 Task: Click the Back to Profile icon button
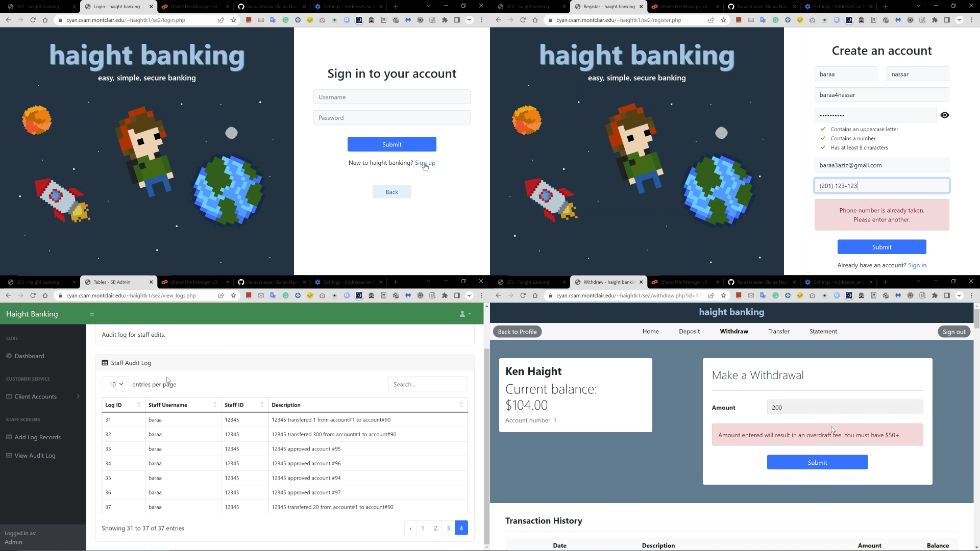(x=517, y=331)
